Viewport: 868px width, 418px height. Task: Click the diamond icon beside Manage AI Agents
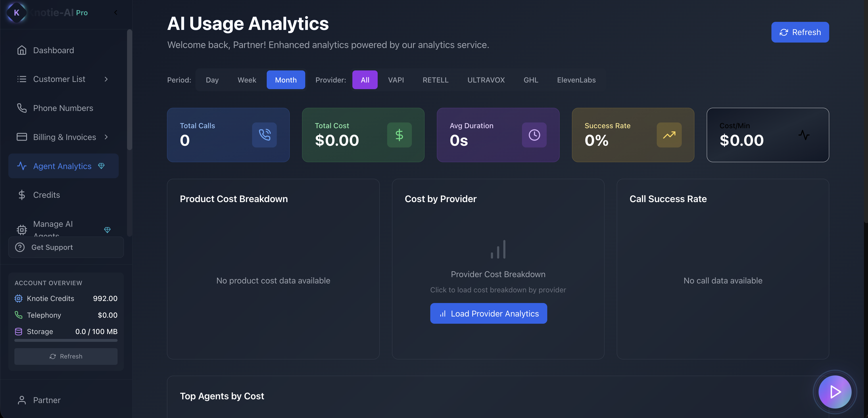107,230
